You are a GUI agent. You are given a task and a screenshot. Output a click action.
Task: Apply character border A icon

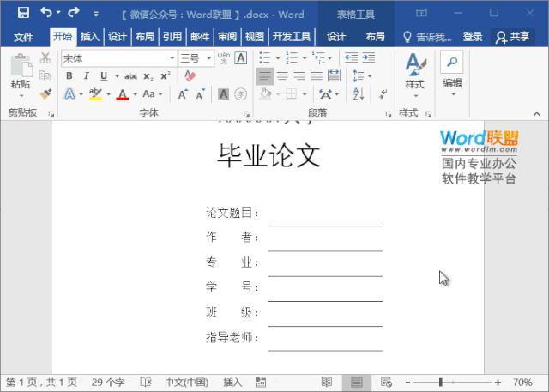pyautogui.click(x=241, y=58)
